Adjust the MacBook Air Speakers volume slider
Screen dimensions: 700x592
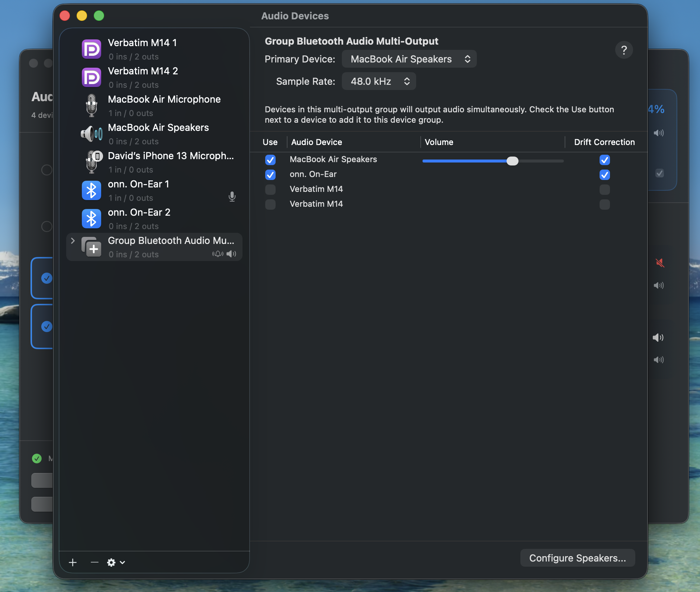pos(512,161)
